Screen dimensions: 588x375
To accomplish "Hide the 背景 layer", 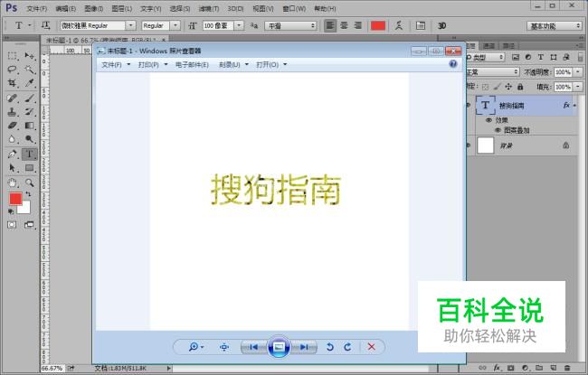I will [x=469, y=145].
